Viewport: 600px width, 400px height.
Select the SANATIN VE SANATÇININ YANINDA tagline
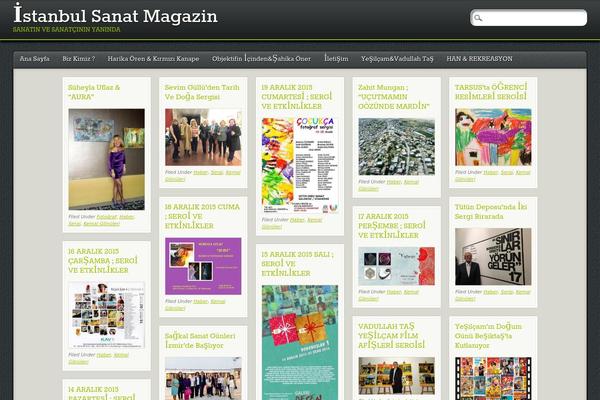[67, 29]
